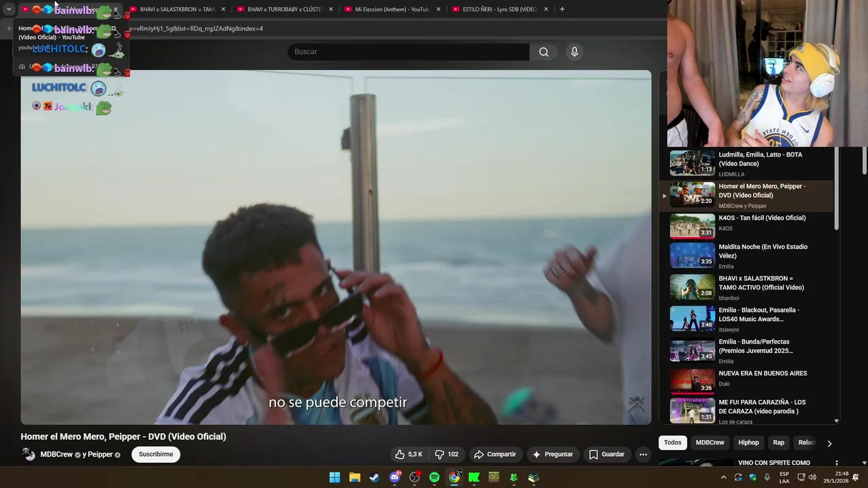Select the MDBCrew filter chip
The image size is (868, 488).
(x=710, y=443)
